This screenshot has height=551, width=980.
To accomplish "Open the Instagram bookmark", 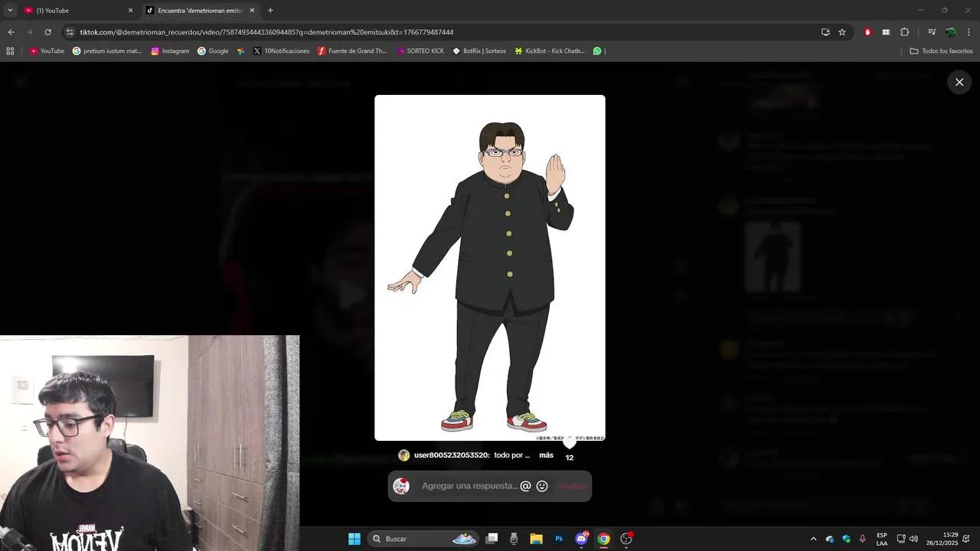I will point(170,51).
